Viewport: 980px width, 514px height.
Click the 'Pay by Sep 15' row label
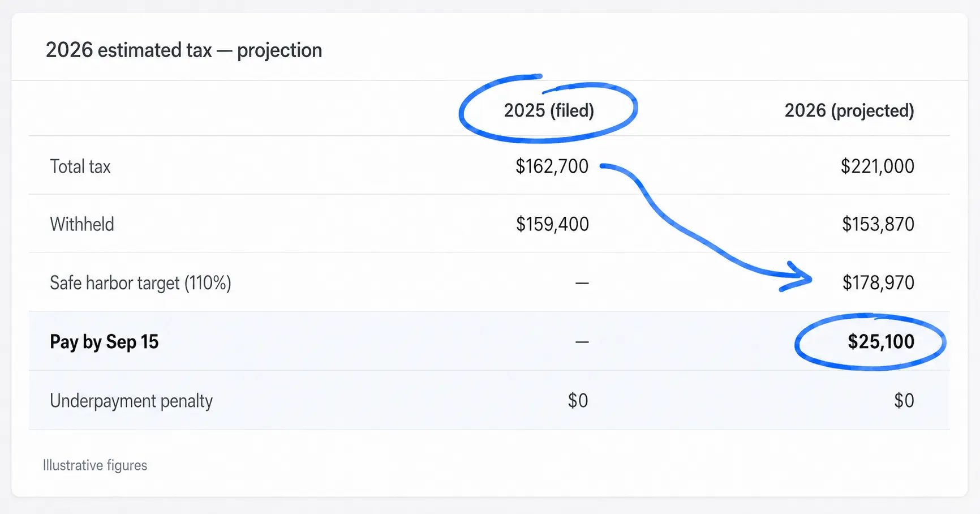[x=104, y=342]
